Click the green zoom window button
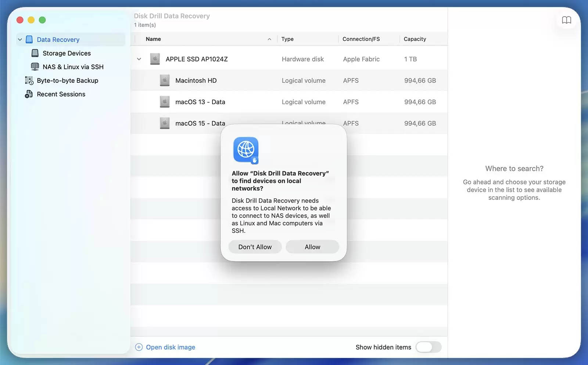Viewport: 588px width, 365px height. [x=42, y=20]
